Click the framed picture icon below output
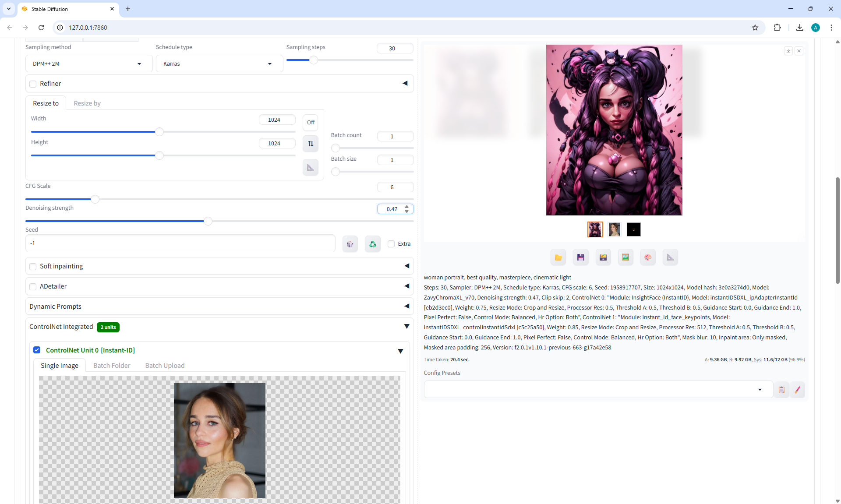The image size is (841, 504). (x=625, y=257)
